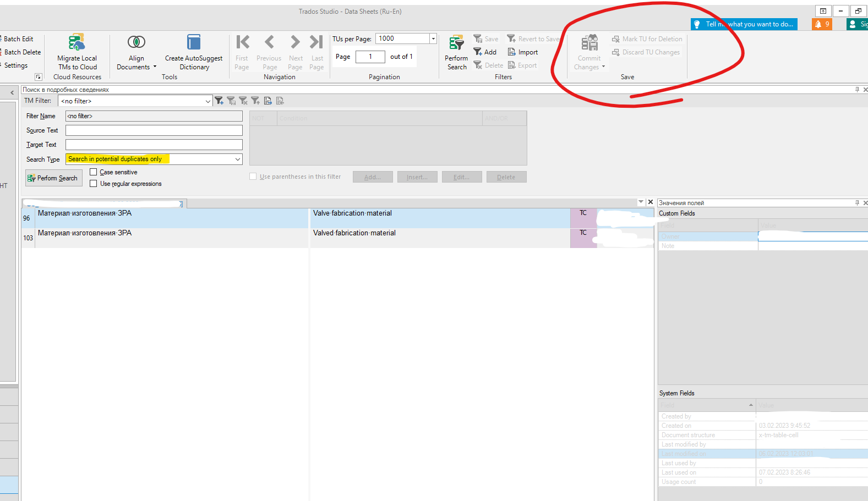Click Import filter in the ribbon
868x501 pixels.
pos(523,52)
